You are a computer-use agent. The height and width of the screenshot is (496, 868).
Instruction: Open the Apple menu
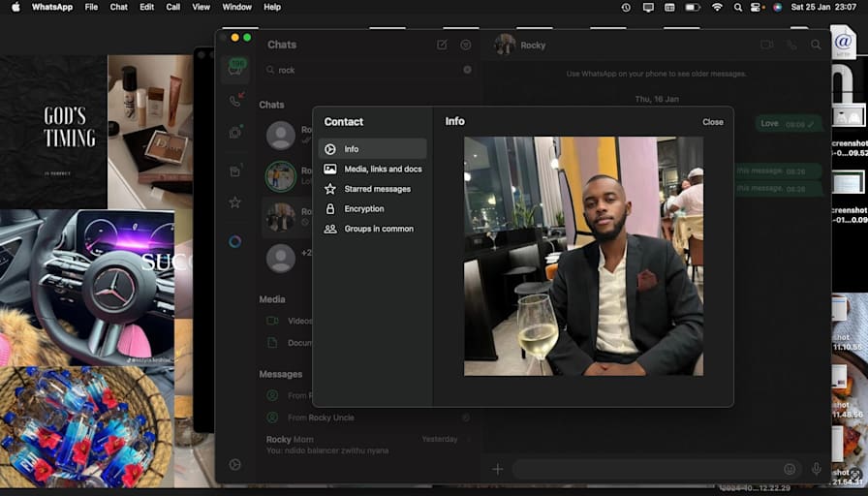coord(15,7)
